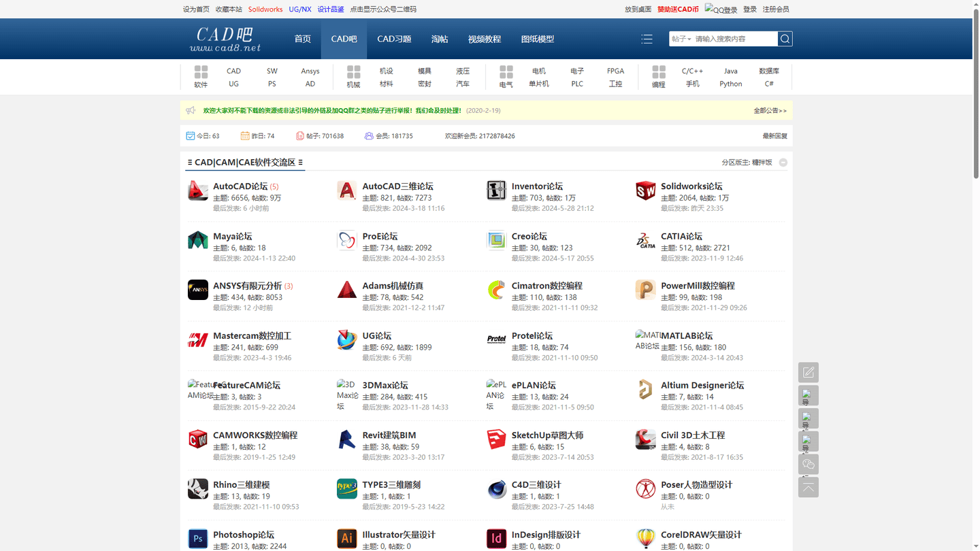
Task: Open the Photoshop forum Ps icon
Action: pos(197,539)
